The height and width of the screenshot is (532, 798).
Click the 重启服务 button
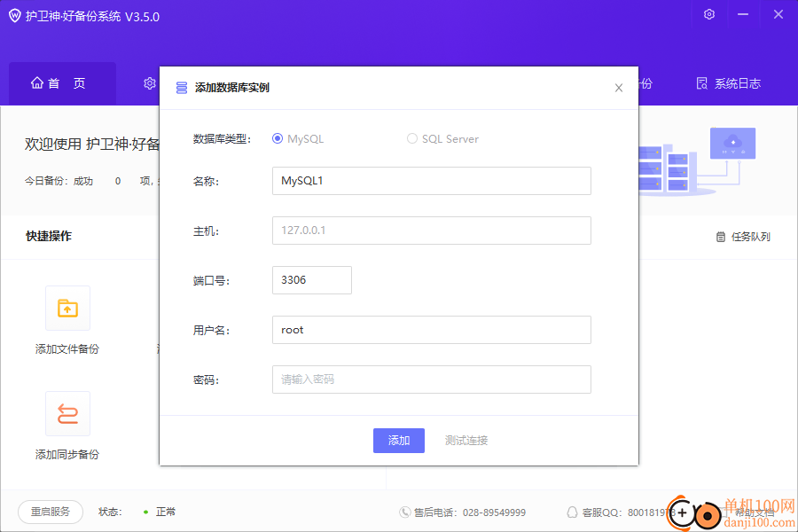click(x=51, y=512)
